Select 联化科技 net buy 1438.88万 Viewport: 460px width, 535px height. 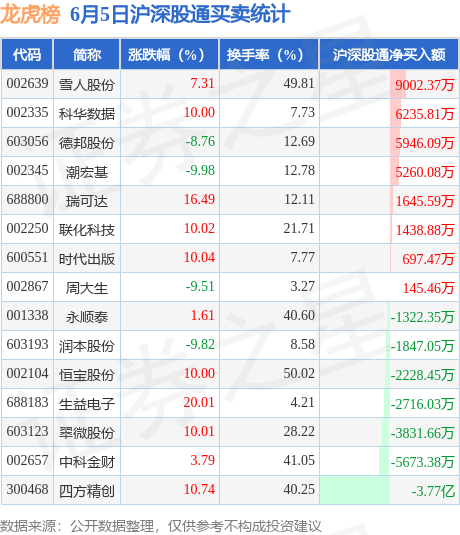click(x=425, y=230)
